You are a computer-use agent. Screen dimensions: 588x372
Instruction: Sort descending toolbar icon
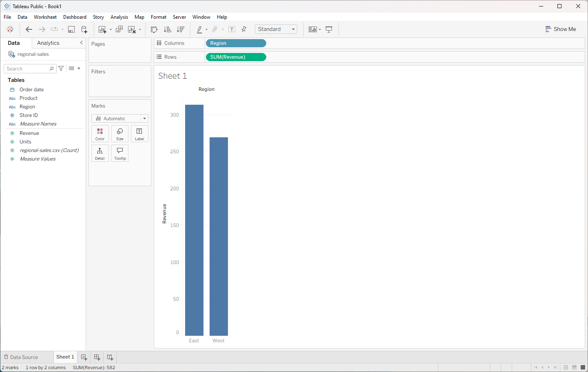coord(181,29)
